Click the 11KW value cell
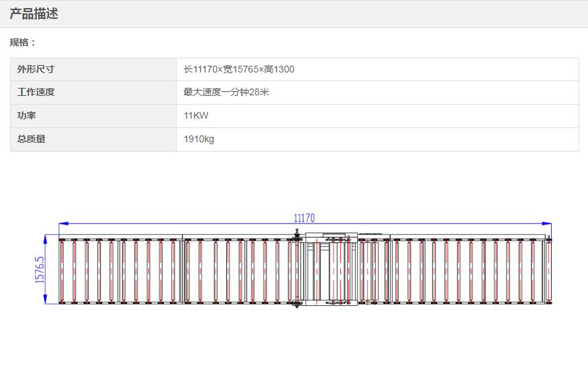Screen dimensions: 588x381 click(x=377, y=116)
